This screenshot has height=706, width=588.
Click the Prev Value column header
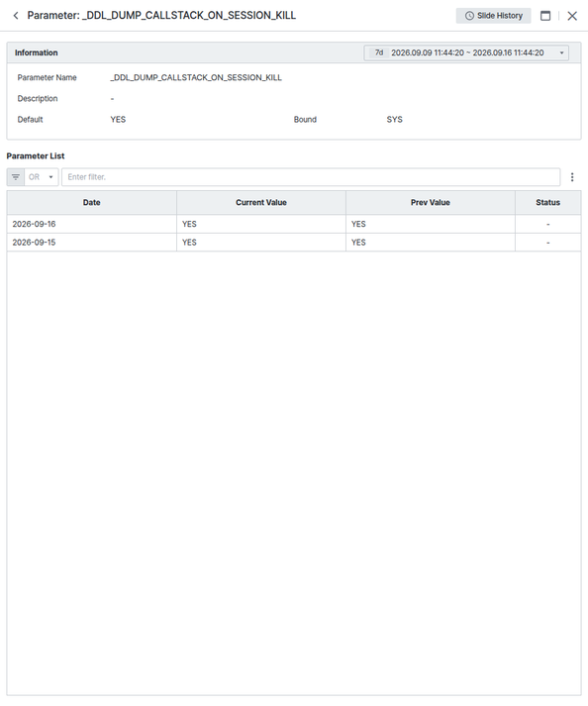point(431,203)
